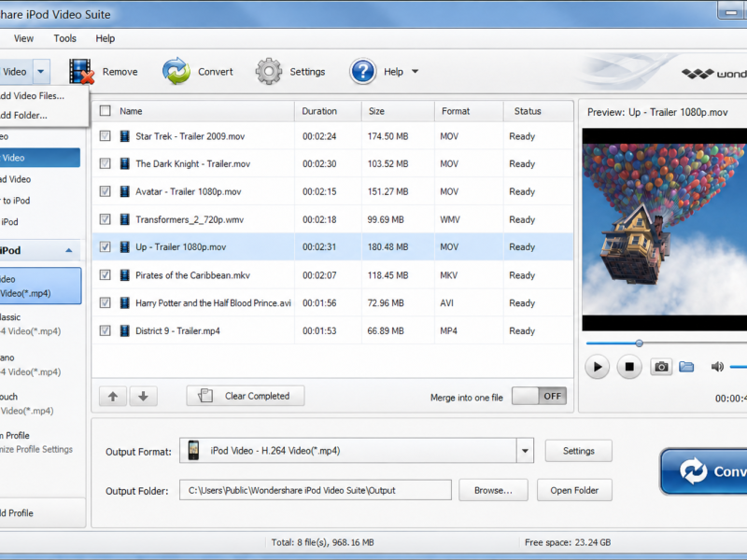The height and width of the screenshot is (560, 747).
Task: Move selected file up with arrow button
Action: coord(113,396)
